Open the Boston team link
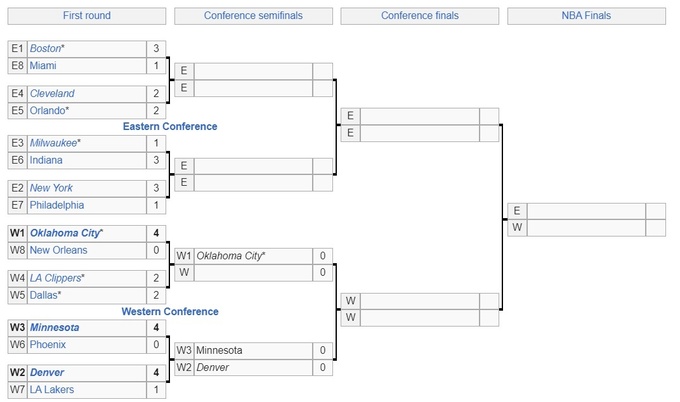This screenshot has height=402, width=680. click(x=46, y=49)
